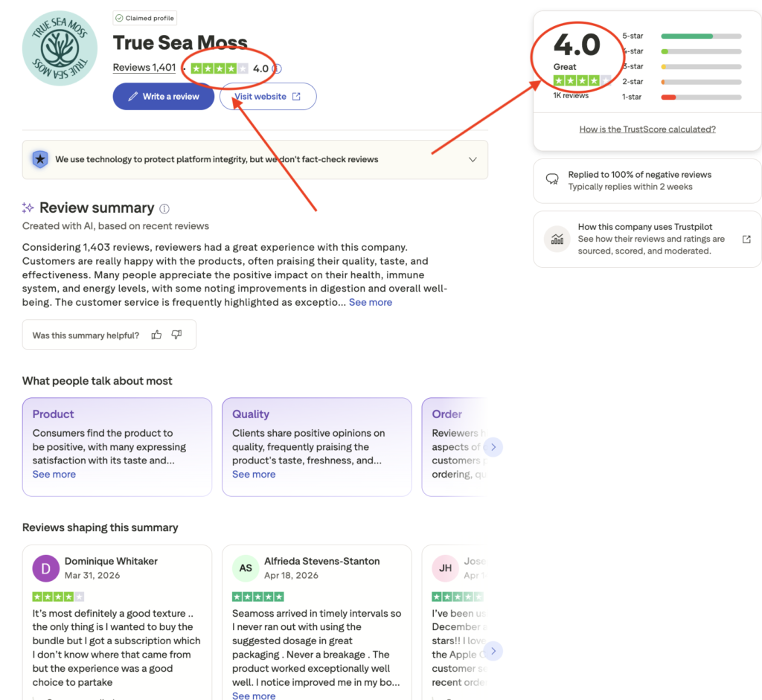The height and width of the screenshot is (700, 762).
Task: Open the Product topic card
Action: [x=117, y=447]
